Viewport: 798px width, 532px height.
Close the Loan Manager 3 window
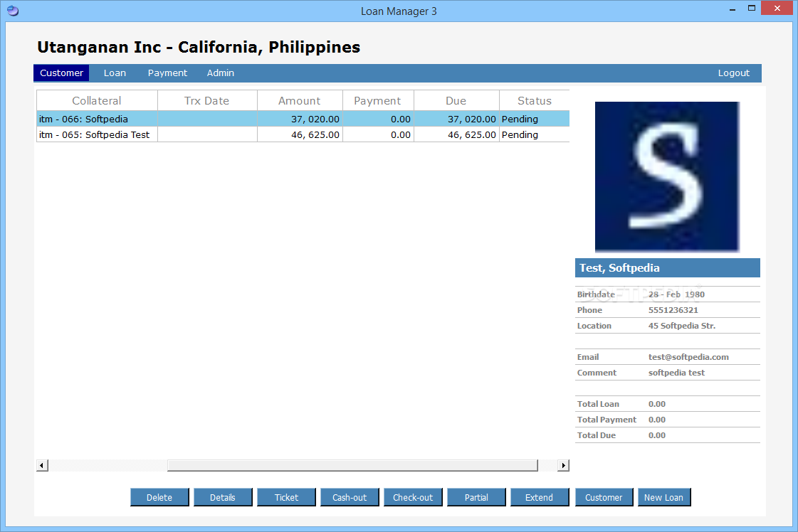tap(777, 8)
